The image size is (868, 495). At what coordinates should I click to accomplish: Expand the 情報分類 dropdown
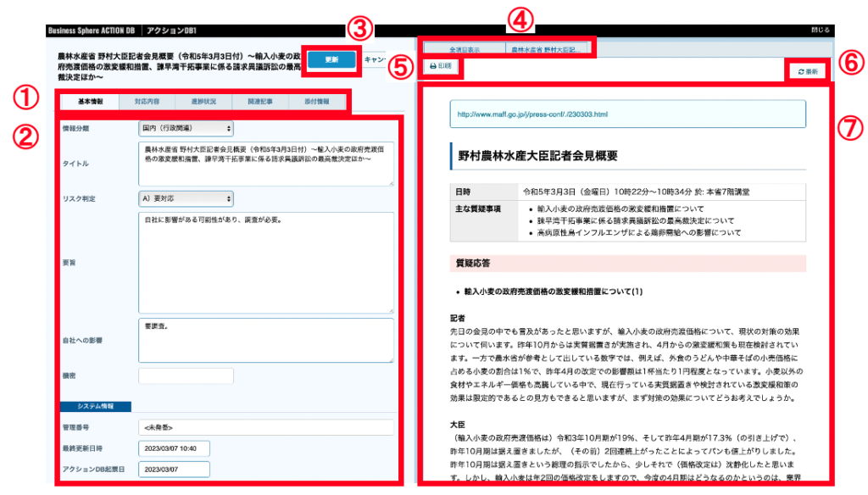pos(186,129)
